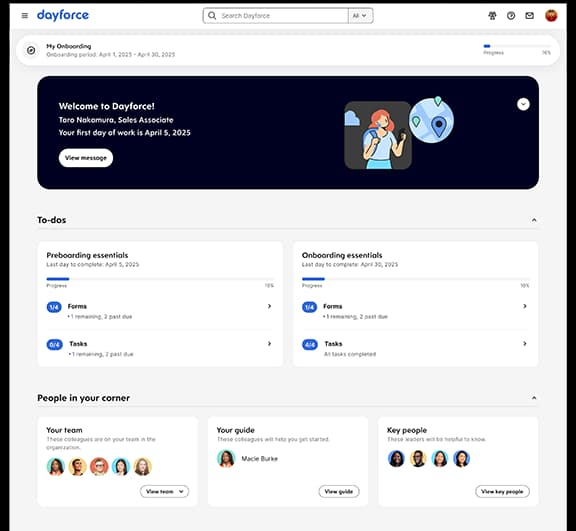Open Onboarding essentials Forms chevron
The height and width of the screenshot is (531, 576).
(525, 306)
